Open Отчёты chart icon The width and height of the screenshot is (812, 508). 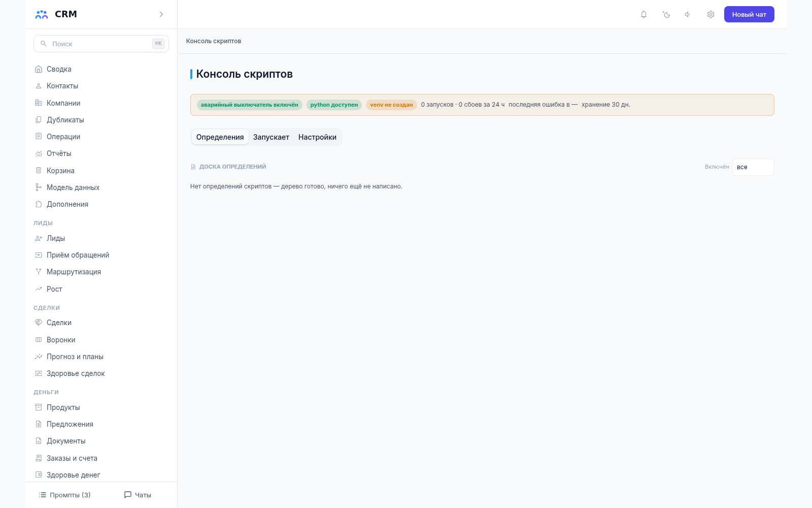[39, 153]
